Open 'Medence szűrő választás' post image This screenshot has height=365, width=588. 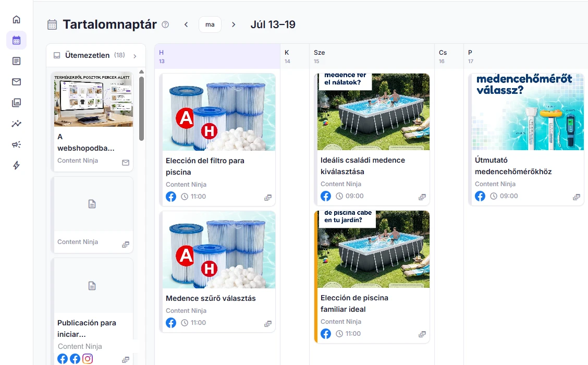219,250
